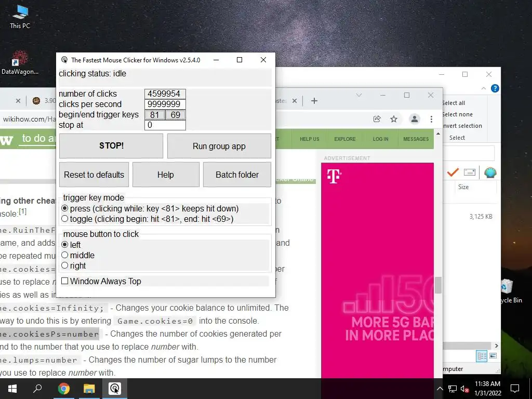Open Chrome tab search chevron
Viewport: 532px width, 399px height.
pyautogui.click(x=359, y=96)
